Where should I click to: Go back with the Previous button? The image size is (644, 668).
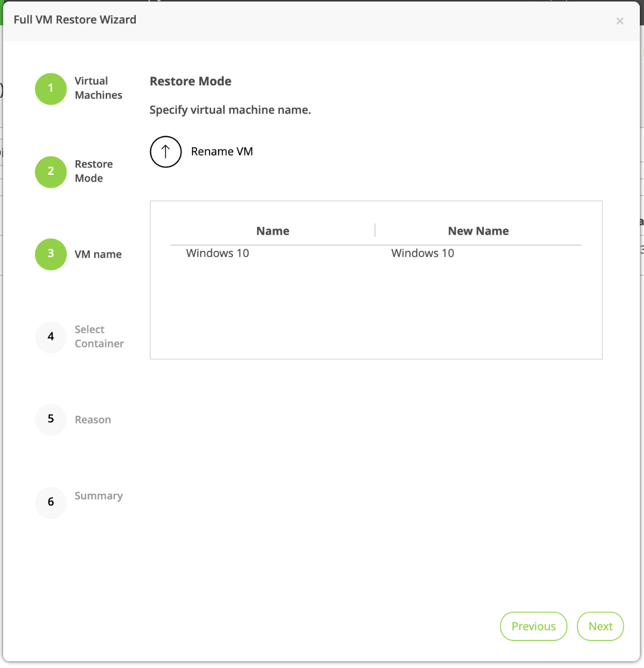click(x=534, y=626)
